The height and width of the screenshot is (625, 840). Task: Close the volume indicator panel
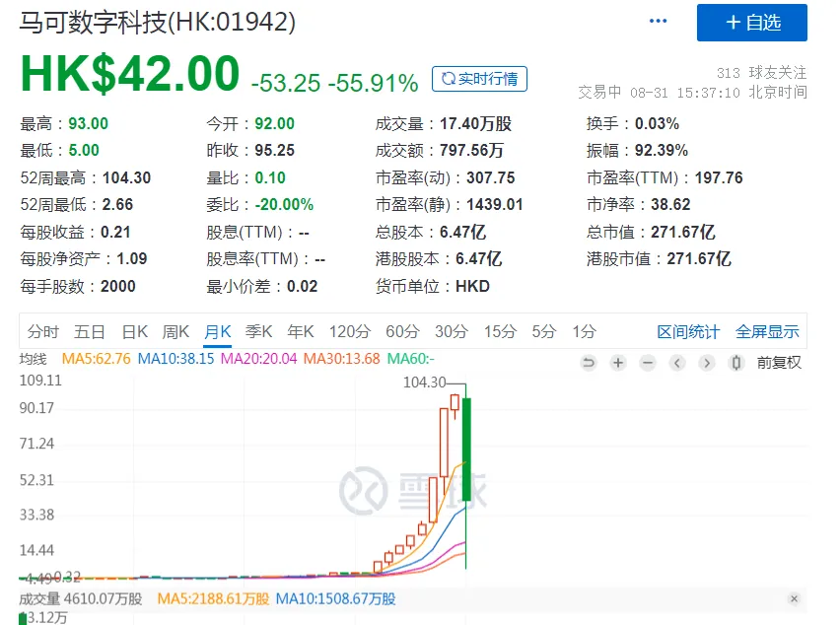795,599
